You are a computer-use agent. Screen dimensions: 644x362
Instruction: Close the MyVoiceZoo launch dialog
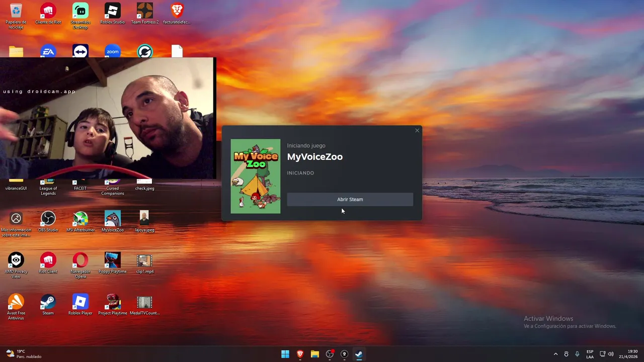click(417, 131)
